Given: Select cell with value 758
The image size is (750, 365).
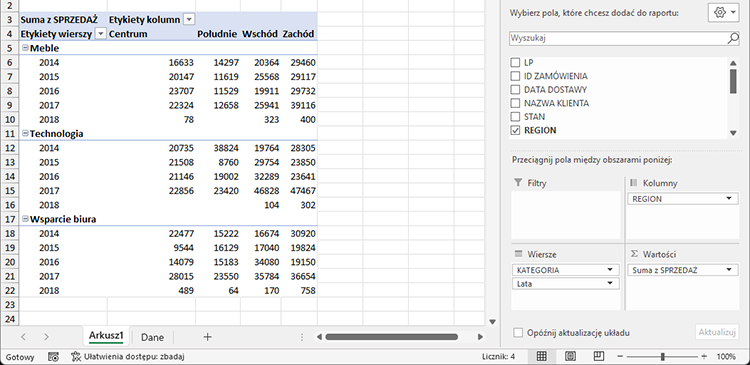Looking at the screenshot, I should [x=299, y=290].
